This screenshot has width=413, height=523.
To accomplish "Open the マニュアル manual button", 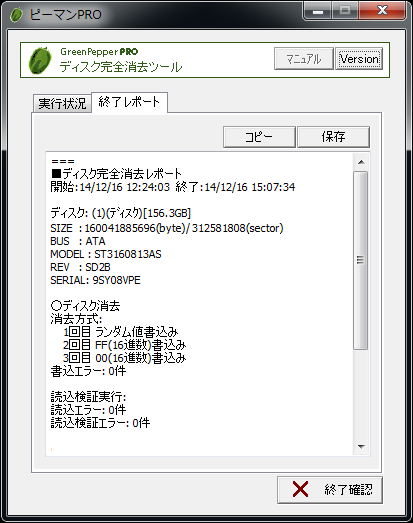I will 304,59.
